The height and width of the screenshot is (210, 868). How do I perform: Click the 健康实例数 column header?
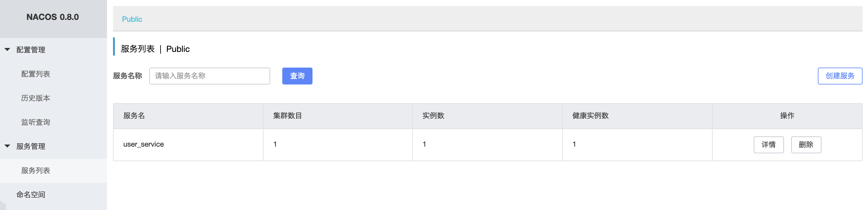coord(590,116)
